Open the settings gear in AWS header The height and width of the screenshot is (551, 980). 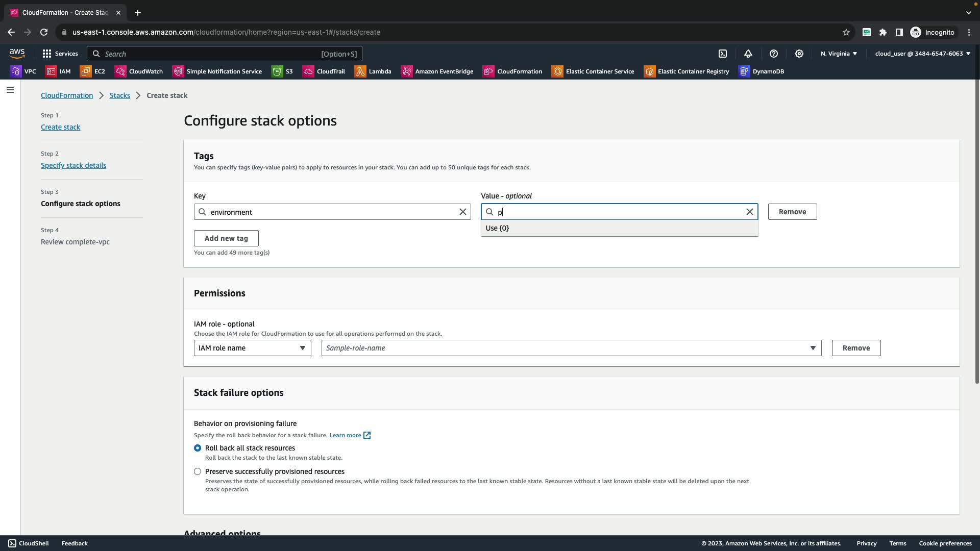(x=799, y=54)
